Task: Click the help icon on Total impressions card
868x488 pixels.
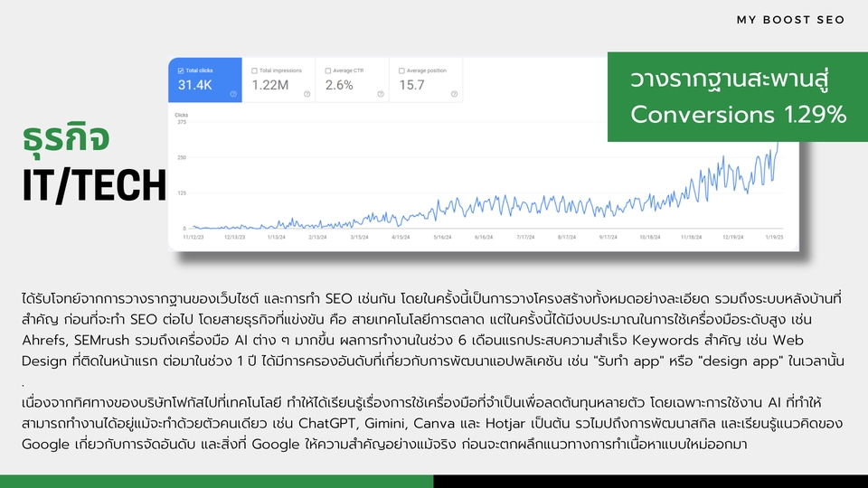Action: tap(307, 93)
